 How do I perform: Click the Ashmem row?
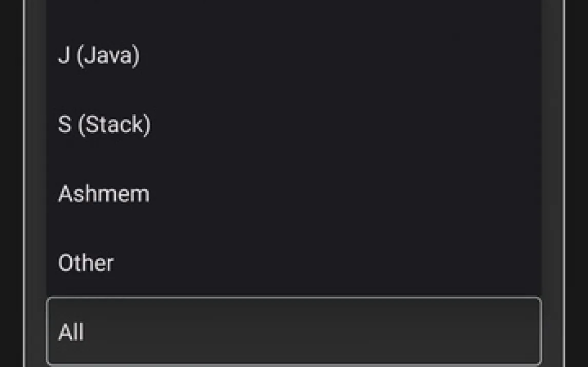click(293, 194)
